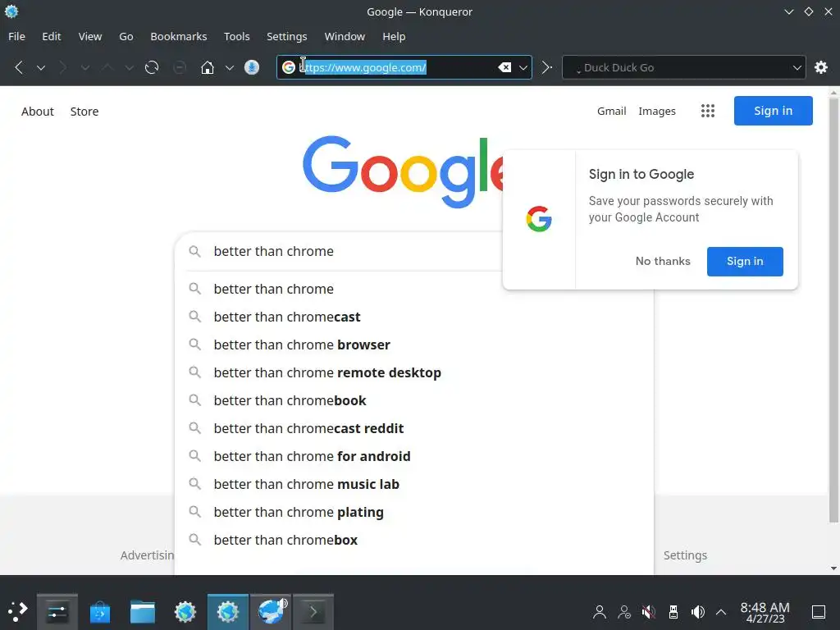Open the Go menu

coord(126,36)
